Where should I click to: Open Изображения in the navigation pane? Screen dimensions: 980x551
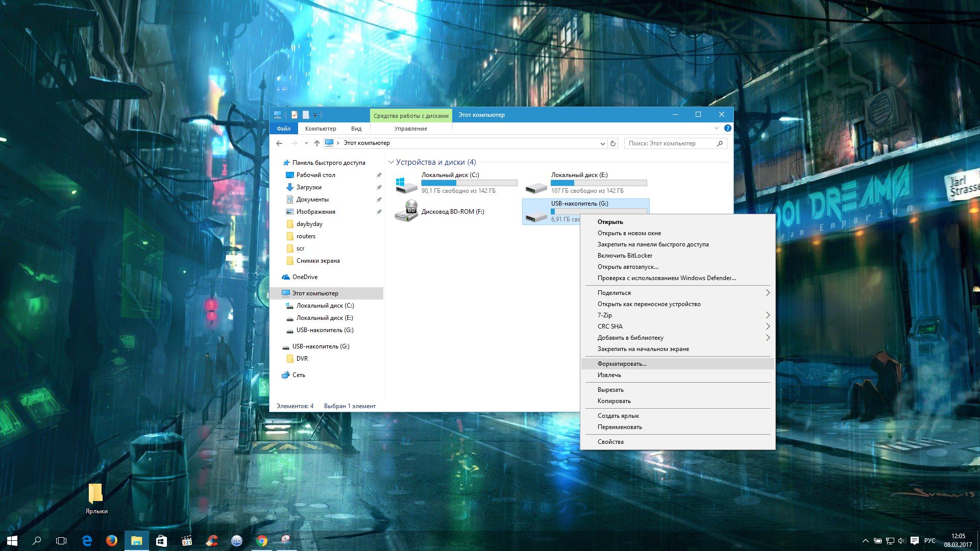(x=315, y=212)
